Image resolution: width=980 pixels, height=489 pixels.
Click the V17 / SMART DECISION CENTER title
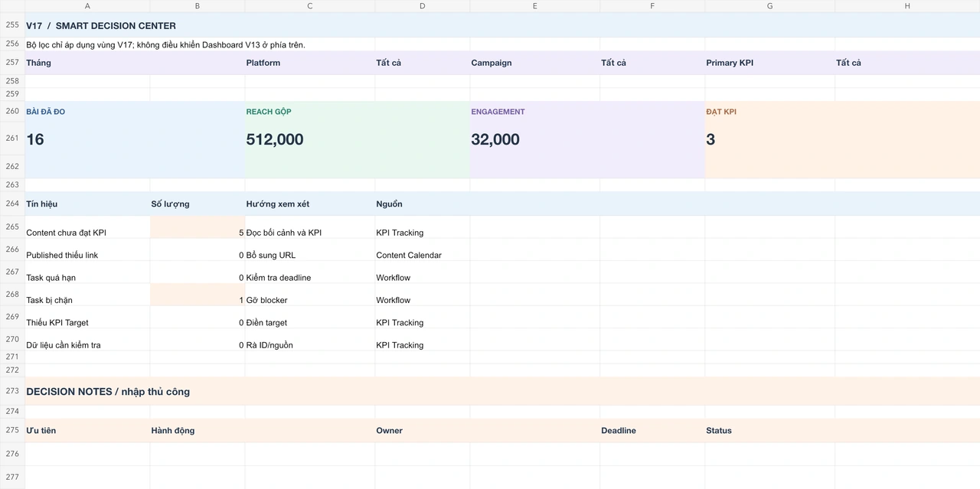[101, 26]
